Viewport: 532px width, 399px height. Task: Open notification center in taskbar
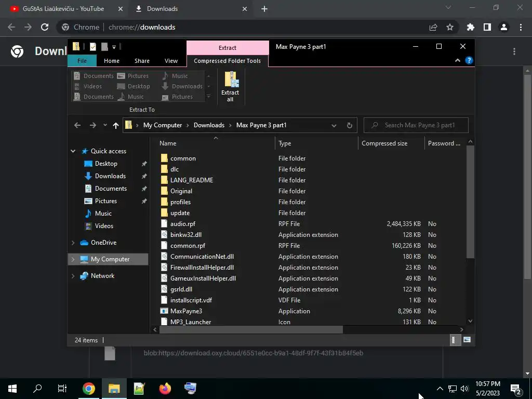coord(515,389)
